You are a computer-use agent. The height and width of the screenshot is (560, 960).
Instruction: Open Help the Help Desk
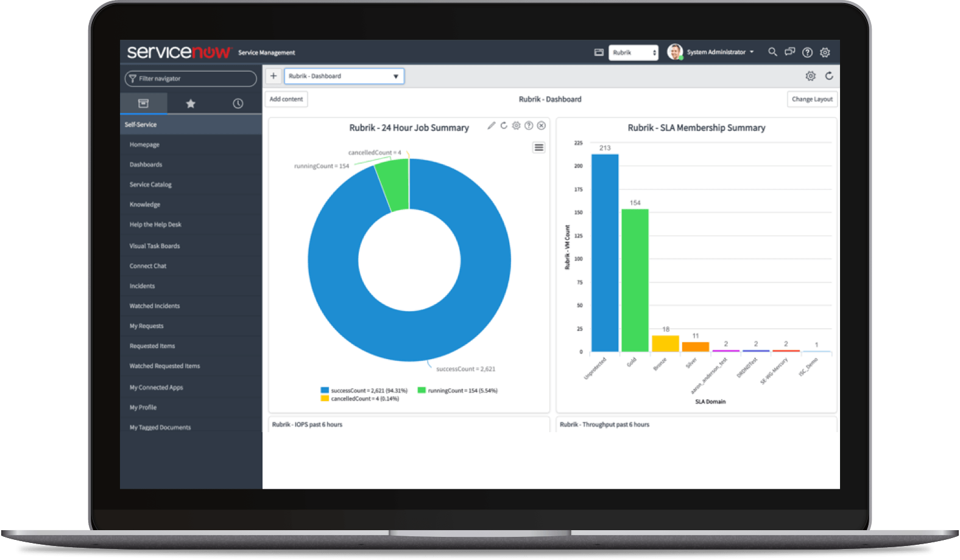[155, 225]
